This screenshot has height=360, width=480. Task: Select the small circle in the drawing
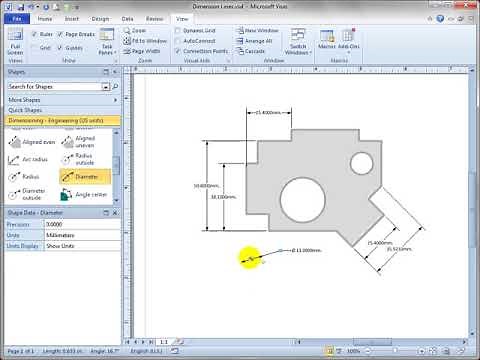(x=362, y=163)
